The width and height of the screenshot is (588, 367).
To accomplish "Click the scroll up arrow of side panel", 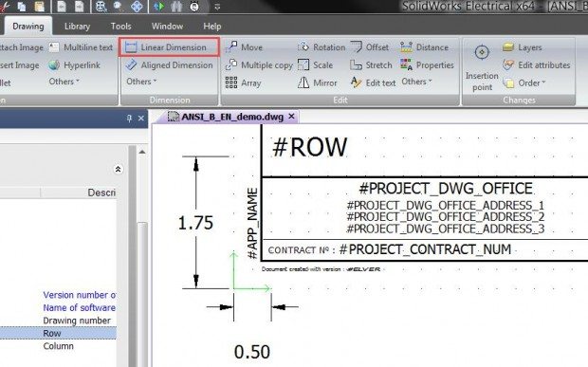I will pos(142,152).
